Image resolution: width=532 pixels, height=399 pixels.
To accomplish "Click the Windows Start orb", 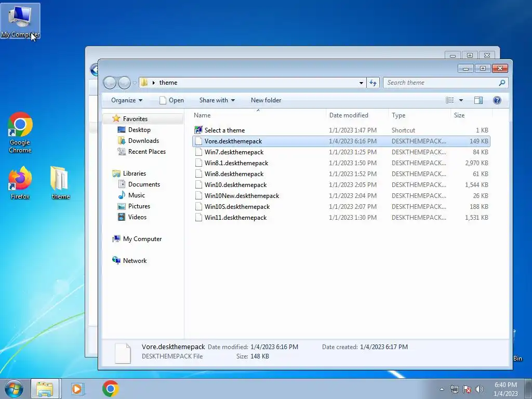I will point(14,389).
